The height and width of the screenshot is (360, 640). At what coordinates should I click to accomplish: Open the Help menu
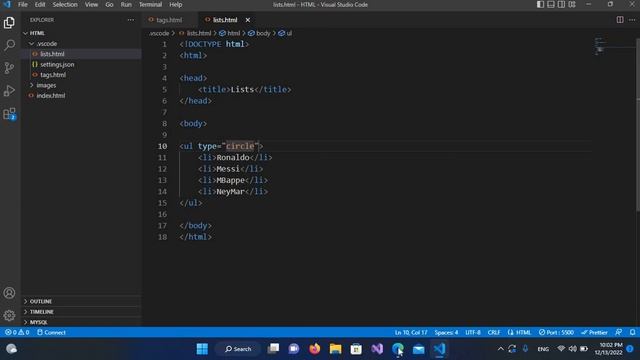click(176, 4)
